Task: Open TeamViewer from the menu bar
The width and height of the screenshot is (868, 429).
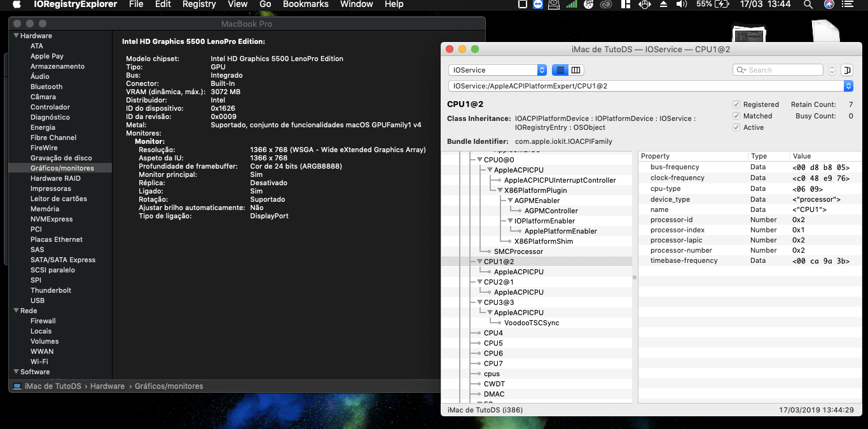Action: pyautogui.click(x=538, y=4)
